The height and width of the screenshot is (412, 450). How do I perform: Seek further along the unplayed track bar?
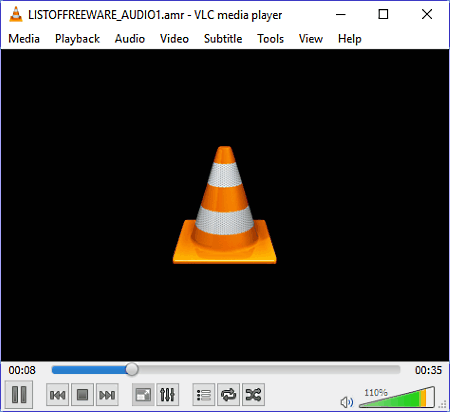(x=269, y=369)
